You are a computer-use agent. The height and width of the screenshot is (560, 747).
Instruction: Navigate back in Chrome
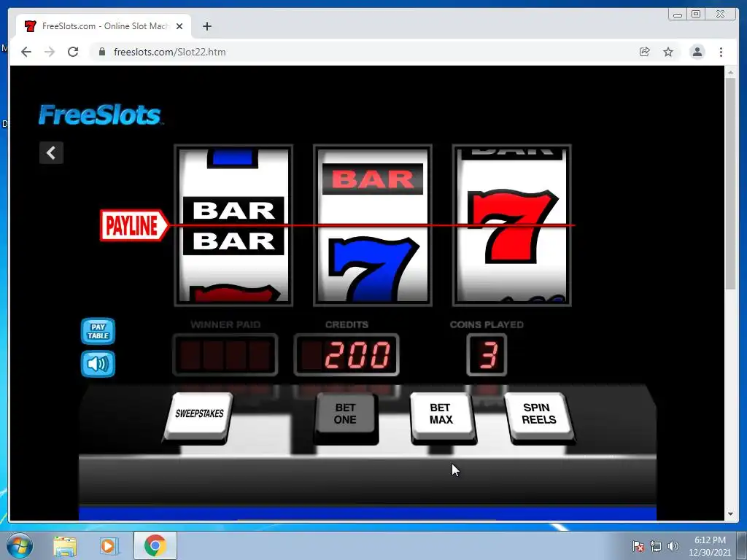pos(26,52)
